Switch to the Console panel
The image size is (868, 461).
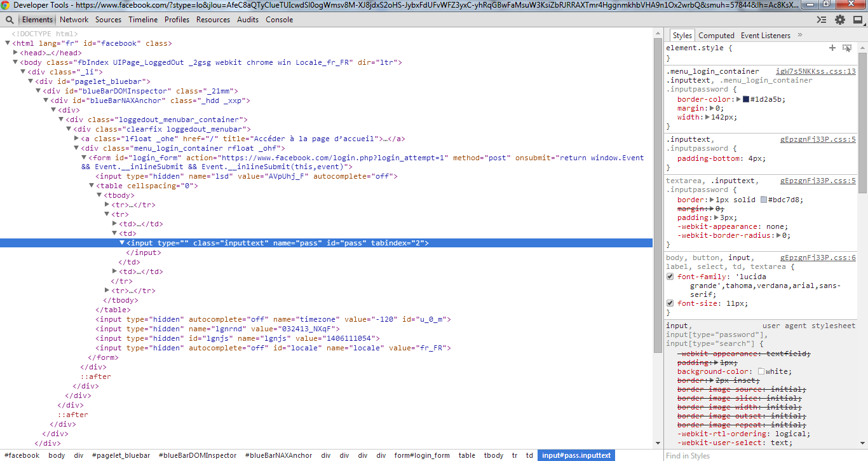click(280, 20)
